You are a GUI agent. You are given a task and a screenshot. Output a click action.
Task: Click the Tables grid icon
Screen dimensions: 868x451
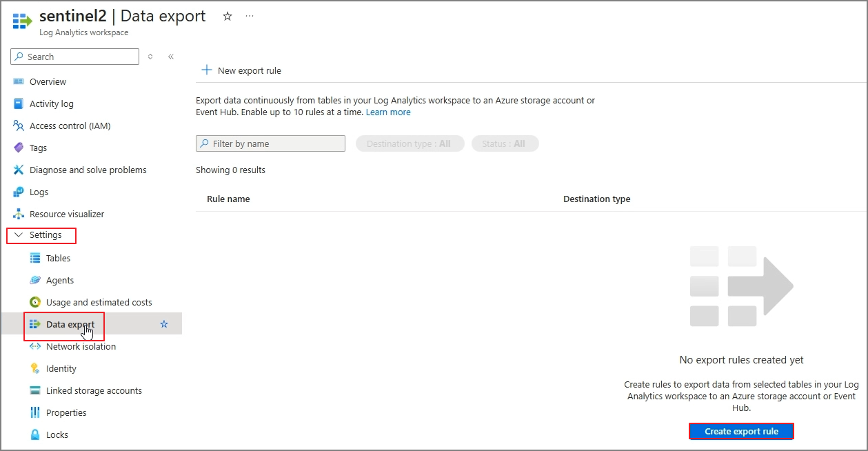point(35,258)
